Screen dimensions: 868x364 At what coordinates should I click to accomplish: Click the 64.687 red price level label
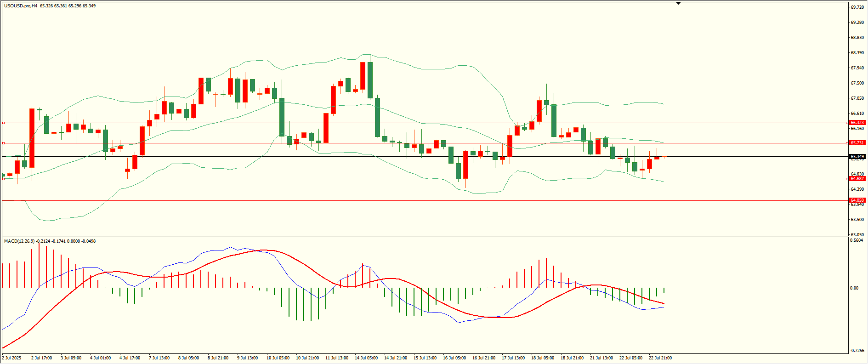857,179
